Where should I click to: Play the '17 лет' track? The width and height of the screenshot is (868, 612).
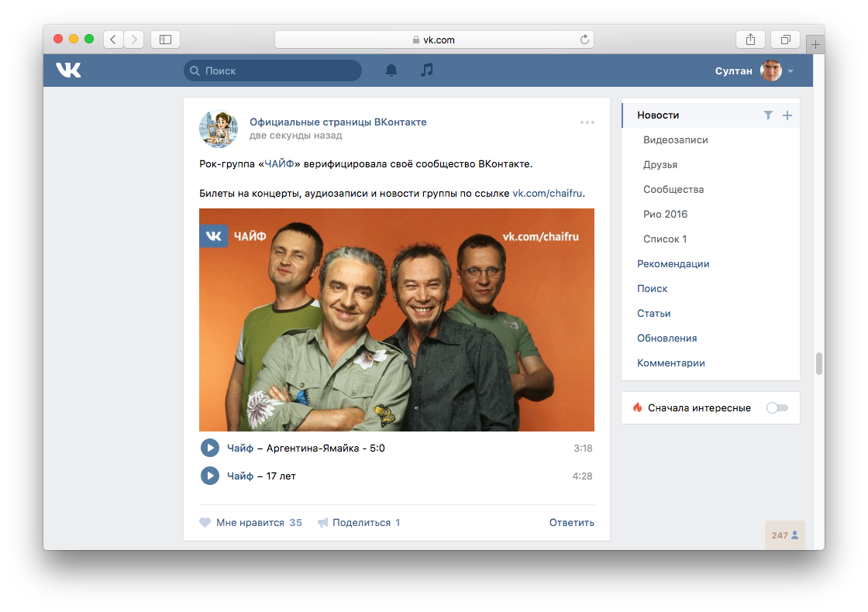(x=210, y=476)
